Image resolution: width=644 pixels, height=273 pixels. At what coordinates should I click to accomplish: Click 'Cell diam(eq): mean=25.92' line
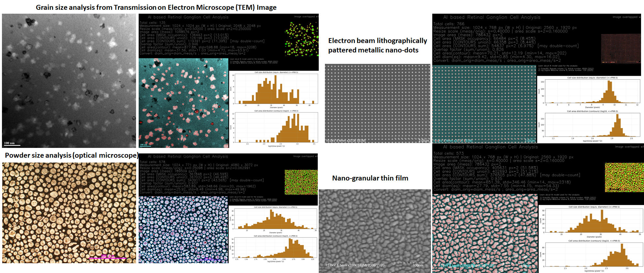(x=192, y=189)
